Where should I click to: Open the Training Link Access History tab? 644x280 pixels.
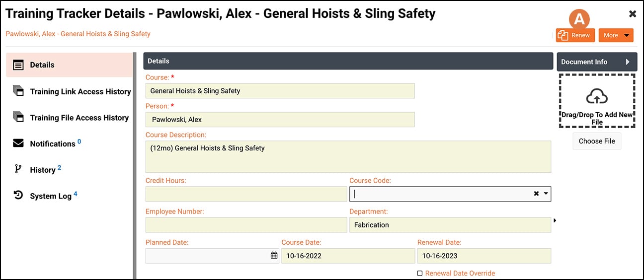click(x=80, y=91)
